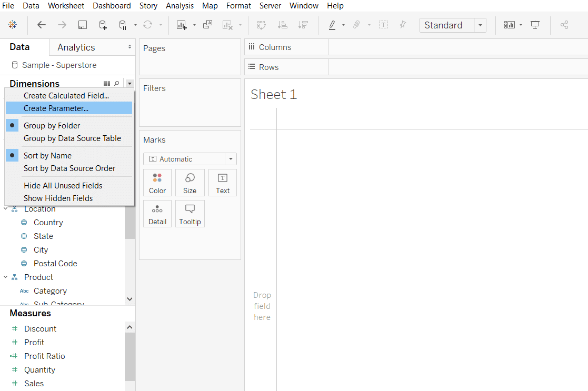This screenshot has height=391, width=588.
Task: Open the Pause Auto Updates dropdown arrow
Action: coord(135,25)
